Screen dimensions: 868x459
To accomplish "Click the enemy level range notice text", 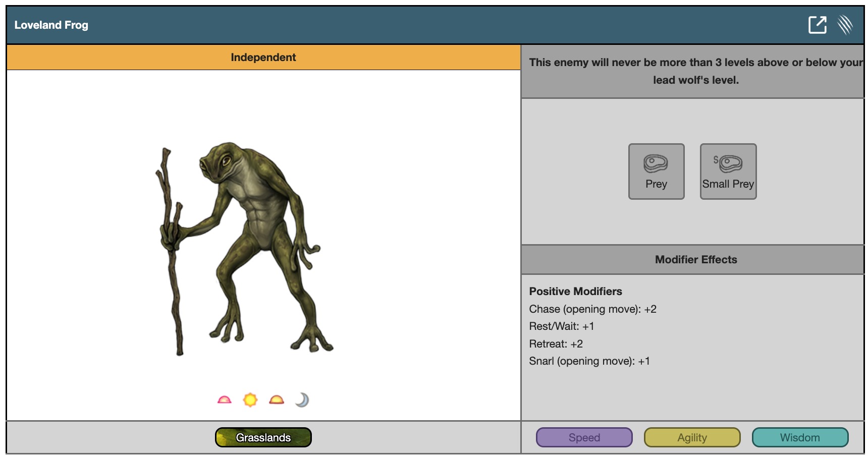I will 695,71.
